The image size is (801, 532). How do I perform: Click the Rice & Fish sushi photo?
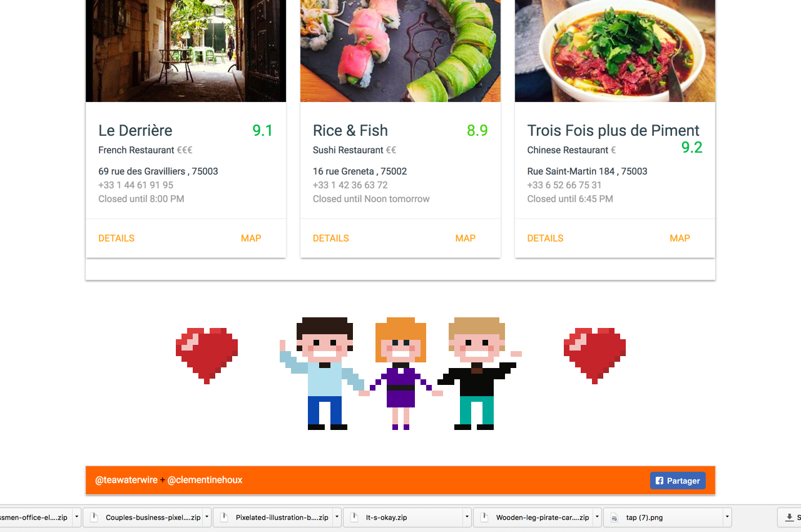tap(400, 51)
